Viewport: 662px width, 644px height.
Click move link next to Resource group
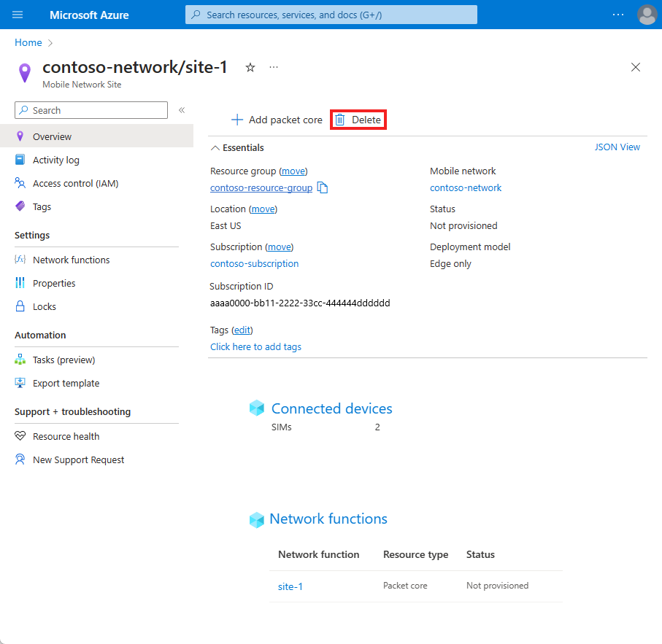[293, 171]
